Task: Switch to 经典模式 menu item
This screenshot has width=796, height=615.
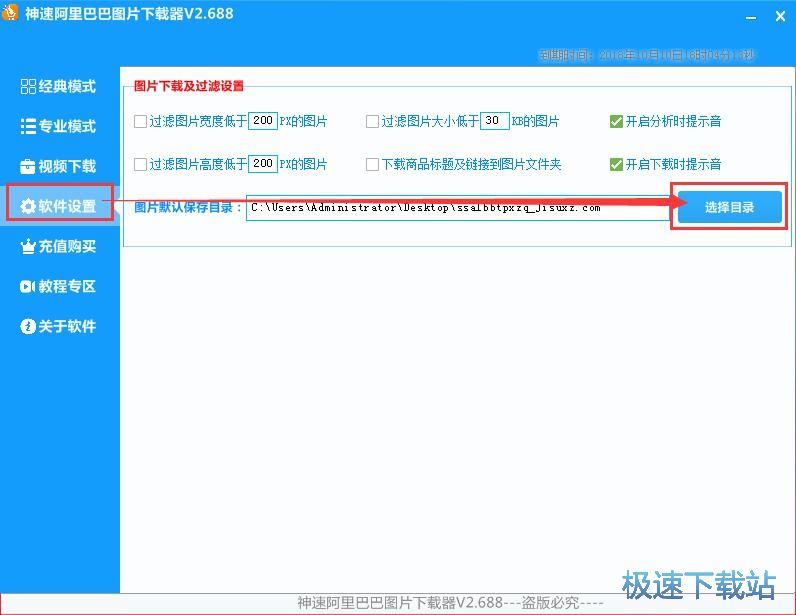Action: point(58,86)
